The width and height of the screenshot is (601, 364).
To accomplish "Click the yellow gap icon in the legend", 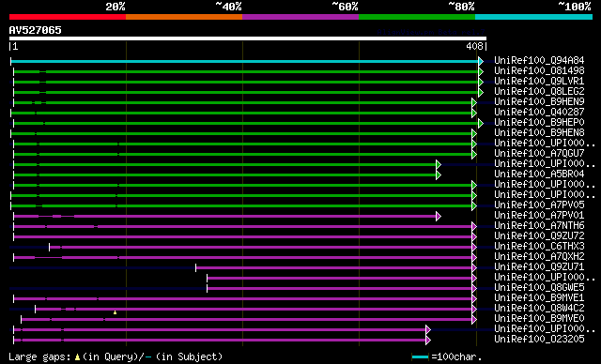I will (77, 356).
